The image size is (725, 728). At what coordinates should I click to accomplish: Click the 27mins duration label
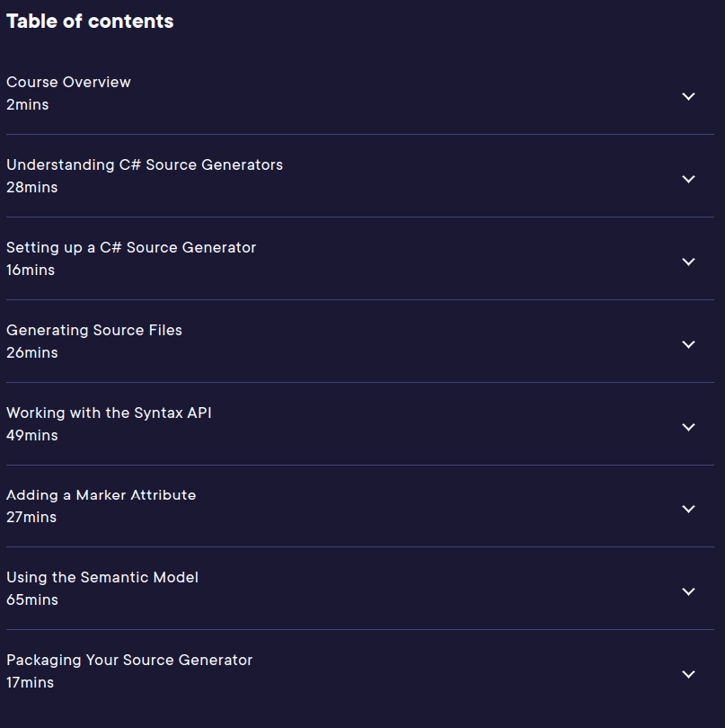(31, 517)
